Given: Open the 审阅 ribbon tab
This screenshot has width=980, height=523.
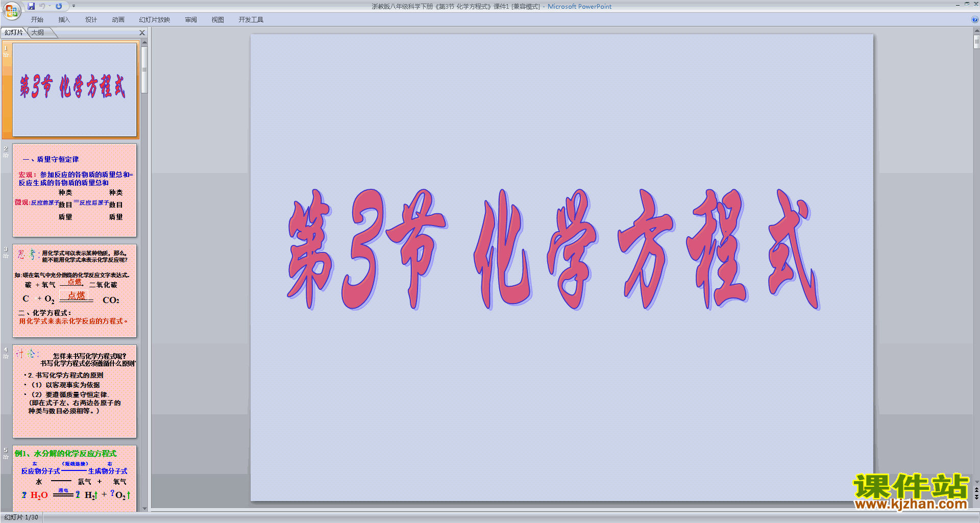Looking at the screenshot, I should [191, 20].
